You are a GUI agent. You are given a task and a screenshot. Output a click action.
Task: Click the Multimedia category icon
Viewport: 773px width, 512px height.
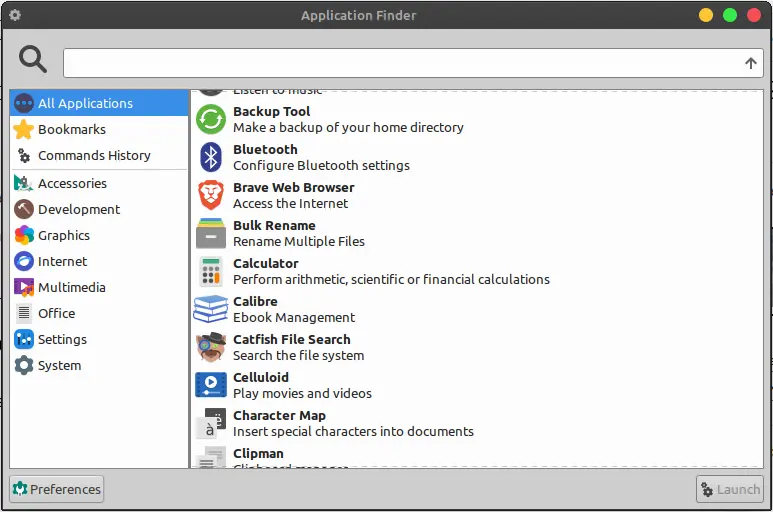click(24, 287)
